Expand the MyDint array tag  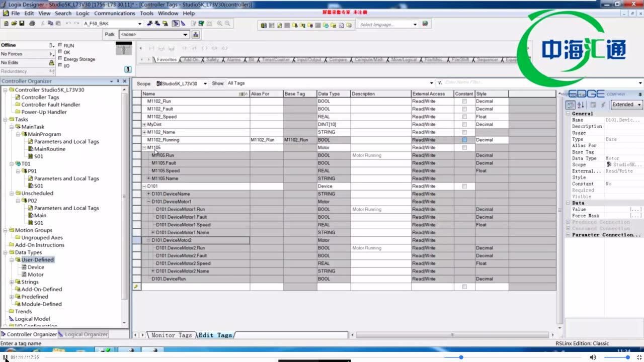pos(144,124)
